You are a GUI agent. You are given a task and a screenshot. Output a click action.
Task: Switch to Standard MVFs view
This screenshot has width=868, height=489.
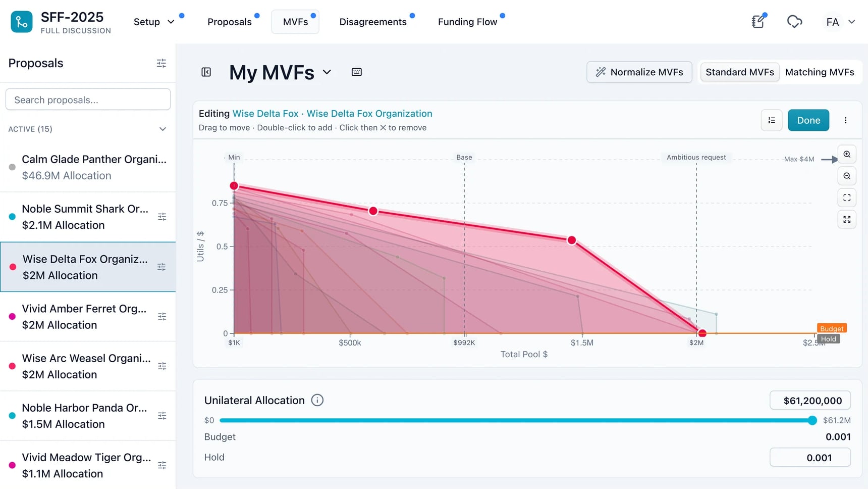tap(740, 72)
